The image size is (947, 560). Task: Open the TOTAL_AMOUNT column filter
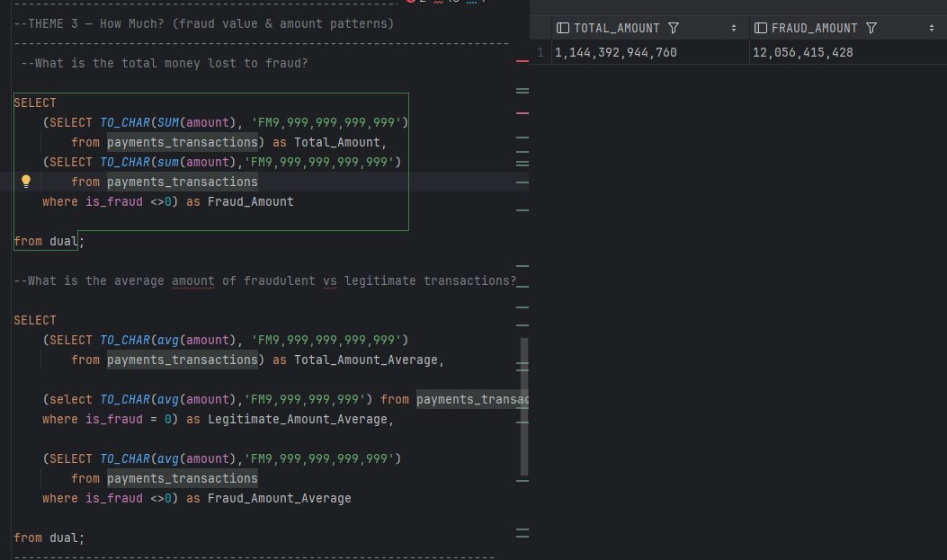tap(674, 28)
